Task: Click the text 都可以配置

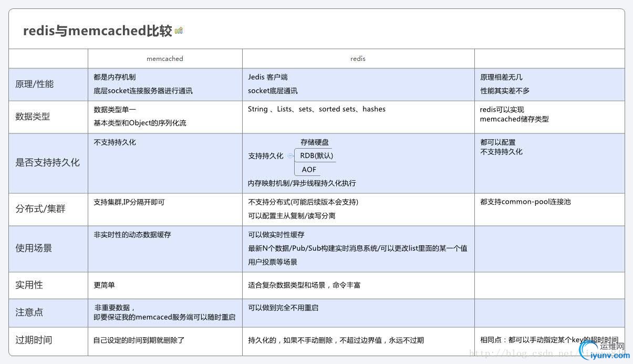Action: coord(497,142)
